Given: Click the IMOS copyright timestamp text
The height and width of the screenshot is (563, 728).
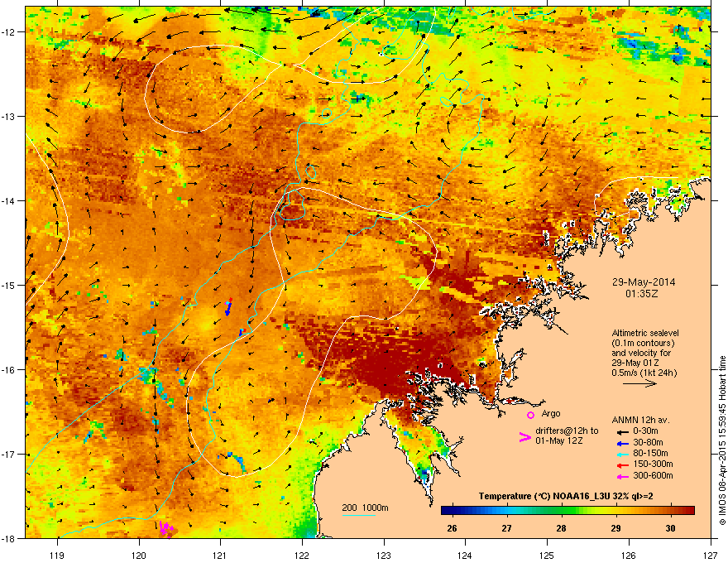Looking at the screenshot, I should click(x=722, y=440).
